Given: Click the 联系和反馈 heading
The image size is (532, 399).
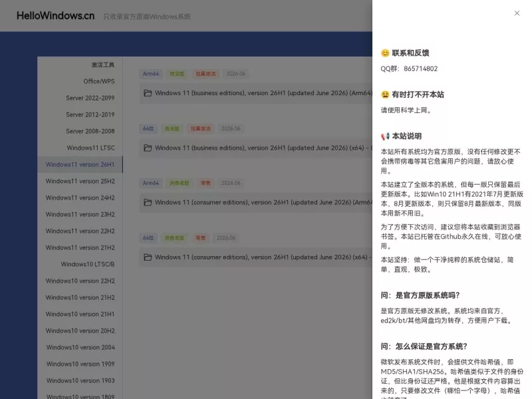Looking at the screenshot, I should (410, 53).
